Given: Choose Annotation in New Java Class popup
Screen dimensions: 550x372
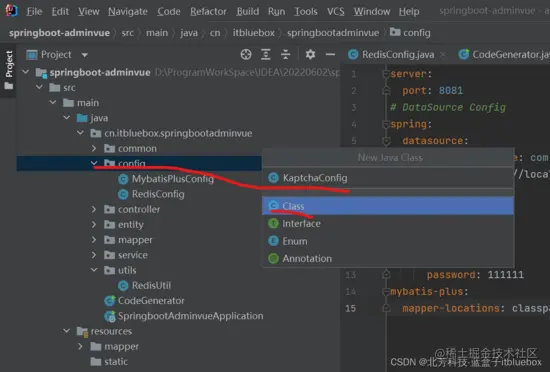Looking at the screenshot, I should coord(388,258).
